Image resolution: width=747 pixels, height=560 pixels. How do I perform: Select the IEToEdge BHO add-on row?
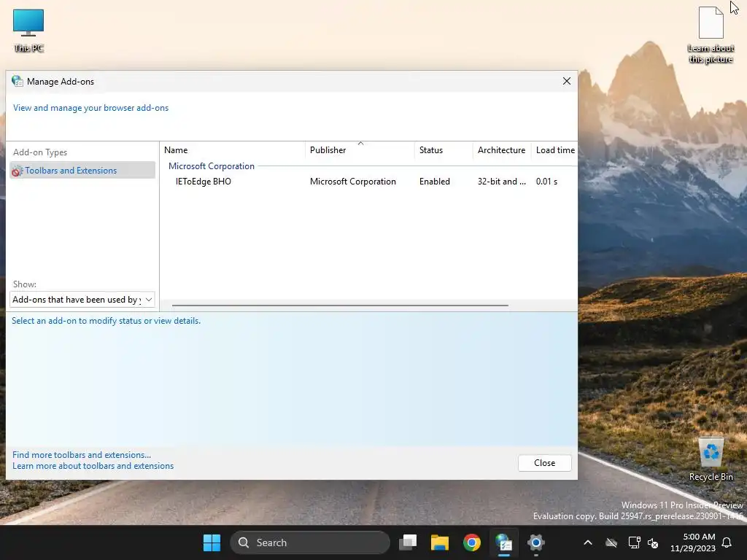[x=368, y=182]
